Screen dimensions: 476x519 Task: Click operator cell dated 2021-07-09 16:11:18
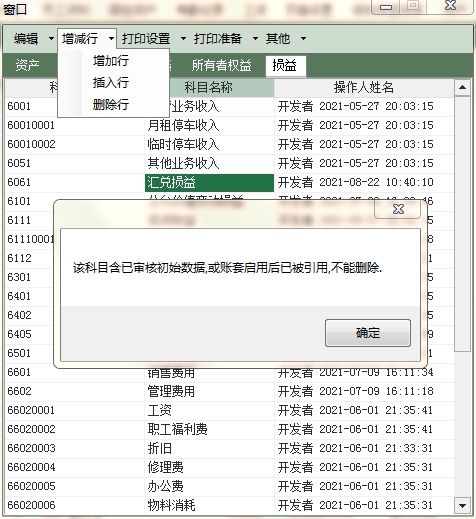[x=364, y=391]
